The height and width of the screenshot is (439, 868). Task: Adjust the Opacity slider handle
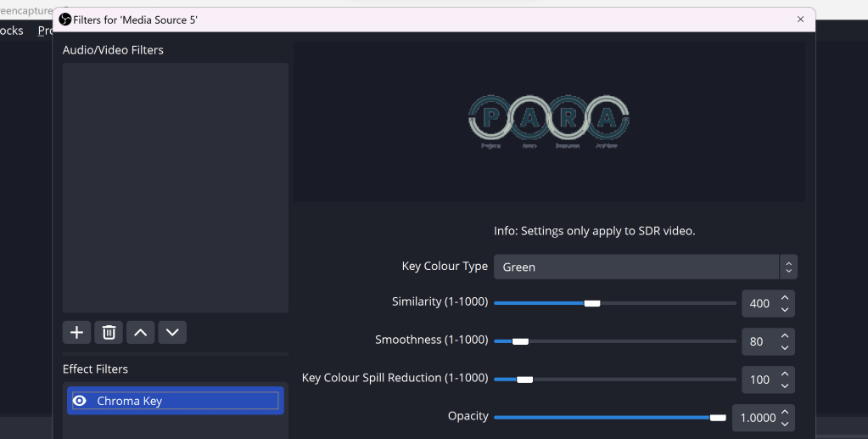pos(718,418)
